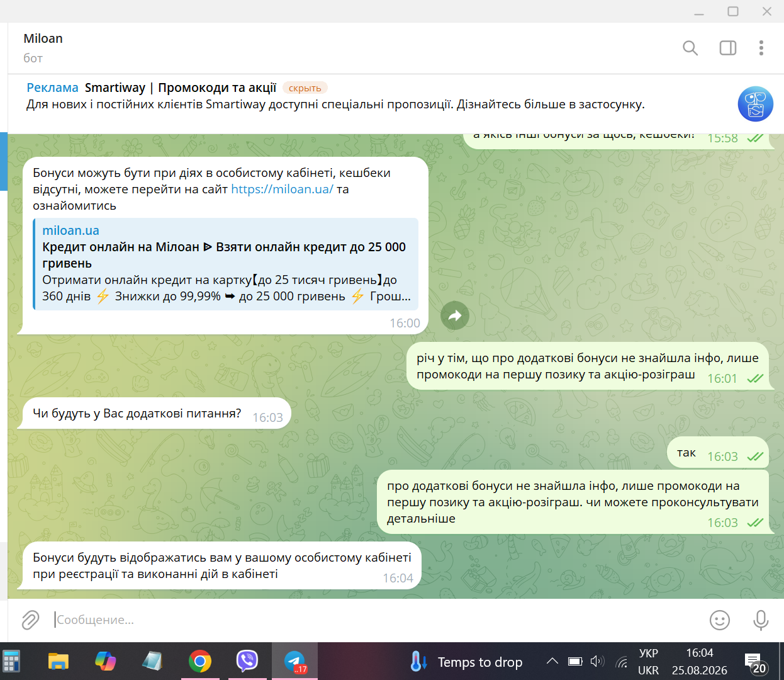Open the notification center with 20 alerts

pyautogui.click(x=756, y=663)
